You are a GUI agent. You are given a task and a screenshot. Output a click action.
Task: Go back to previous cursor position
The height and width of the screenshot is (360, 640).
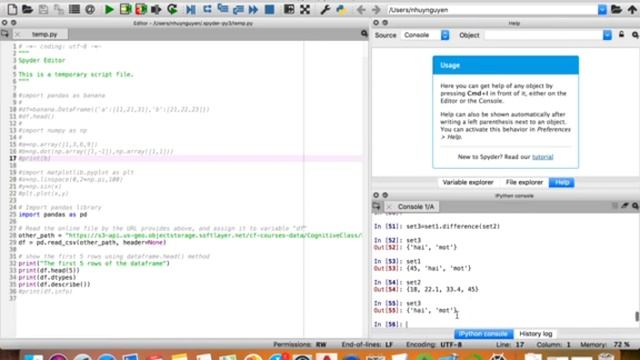361,9
